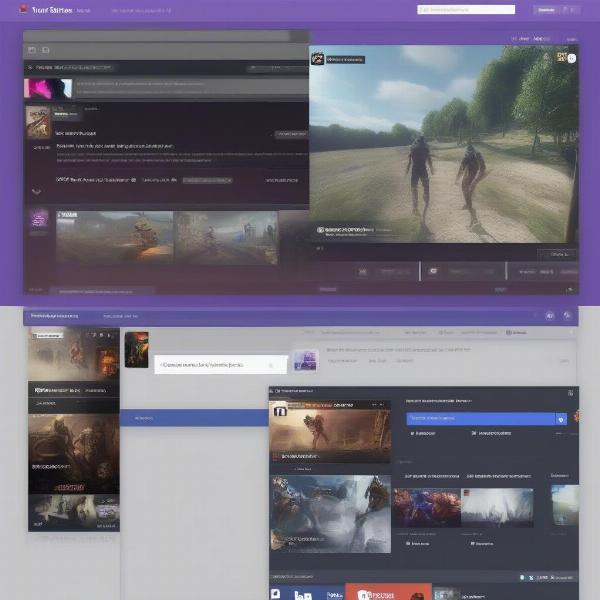
Task: Click the second icon in the gray toolbar
Action: (x=46, y=50)
